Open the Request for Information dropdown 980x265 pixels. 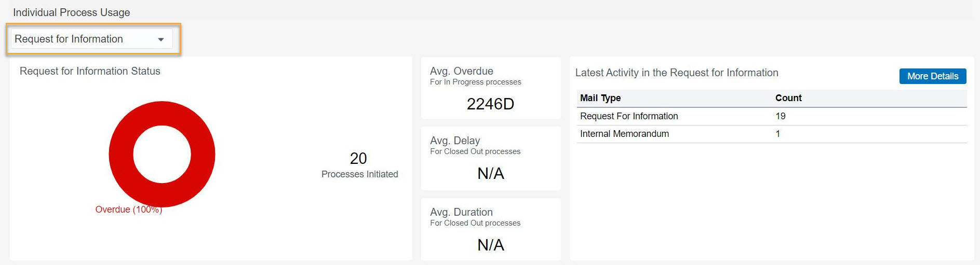click(91, 39)
